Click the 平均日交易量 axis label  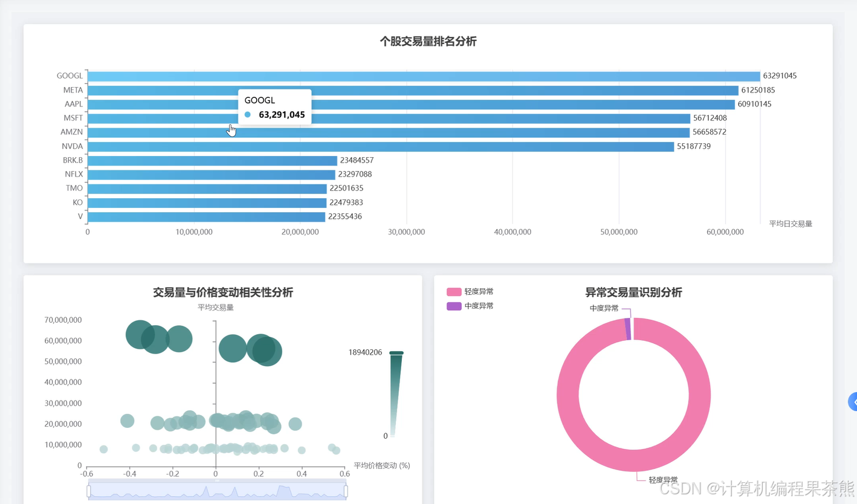click(x=791, y=222)
